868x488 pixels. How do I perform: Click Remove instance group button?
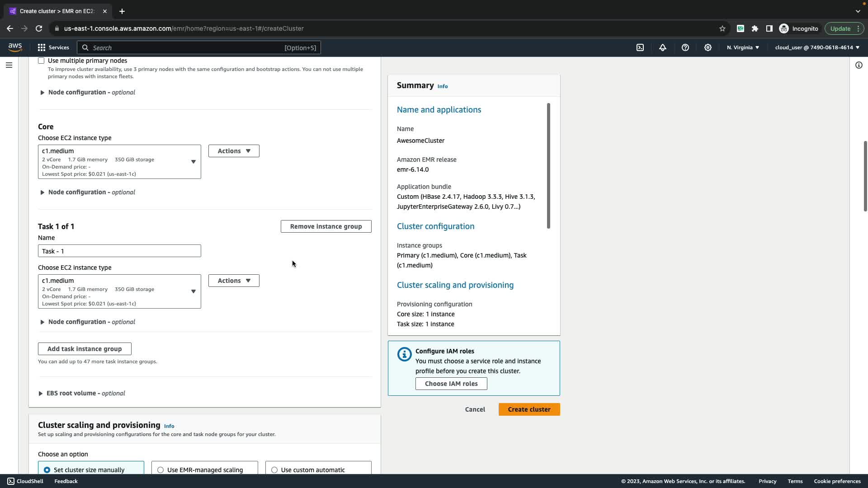pos(326,226)
